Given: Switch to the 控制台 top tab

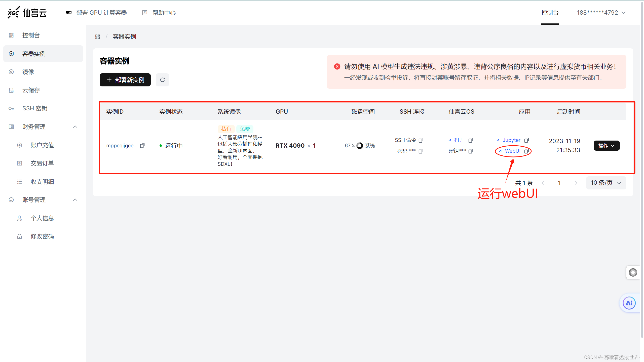Looking at the screenshot, I should (550, 13).
